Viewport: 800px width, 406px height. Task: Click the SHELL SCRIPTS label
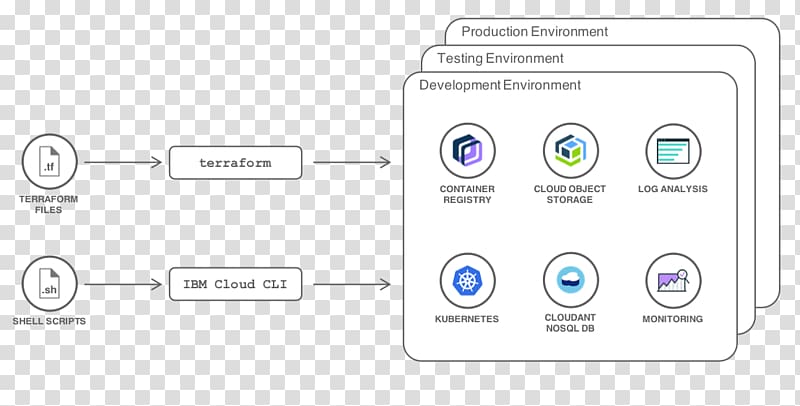[x=49, y=321]
